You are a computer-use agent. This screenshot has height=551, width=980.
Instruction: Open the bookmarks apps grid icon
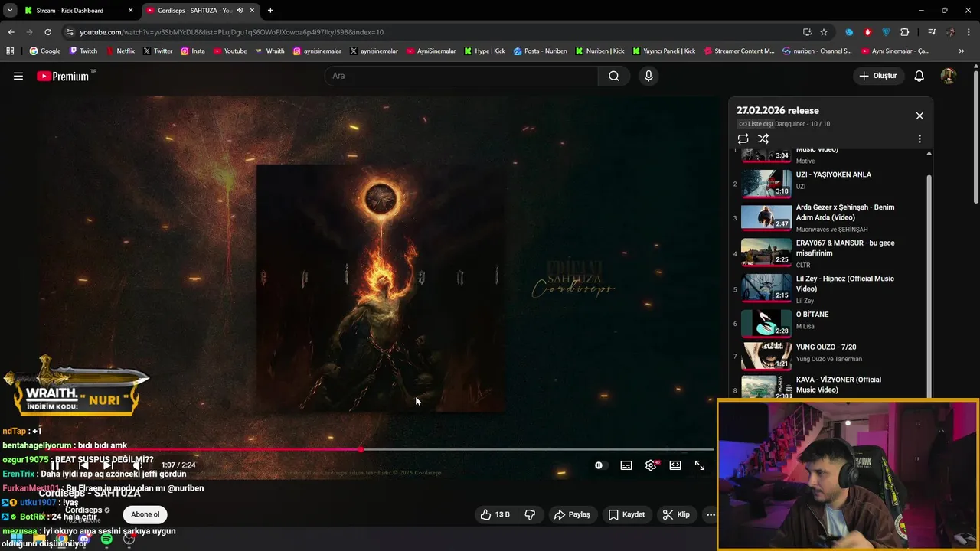[10, 51]
